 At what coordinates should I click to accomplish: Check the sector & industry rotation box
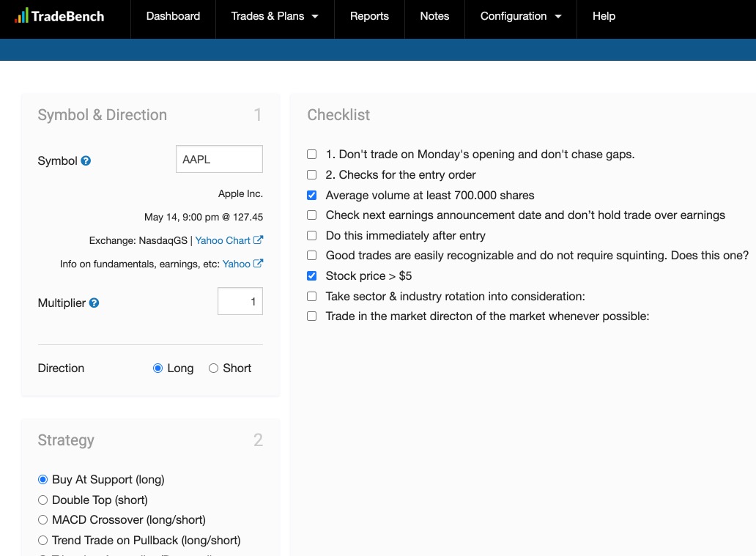pos(312,296)
